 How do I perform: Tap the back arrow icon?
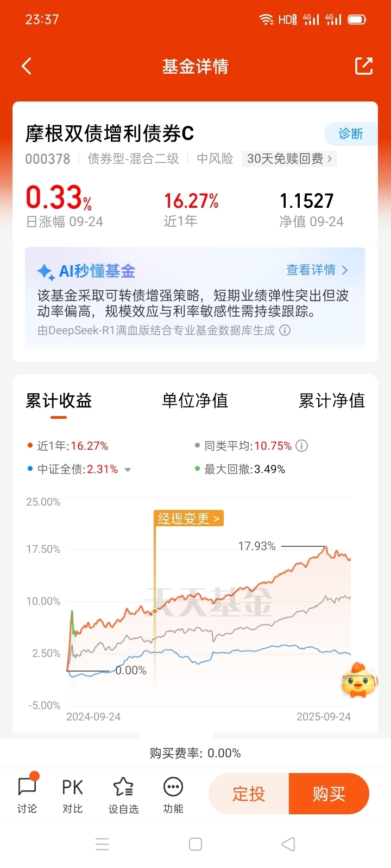pos(27,66)
